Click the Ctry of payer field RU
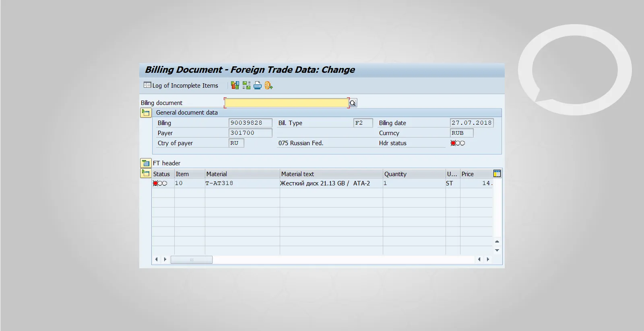644x331 pixels. point(236,143)
